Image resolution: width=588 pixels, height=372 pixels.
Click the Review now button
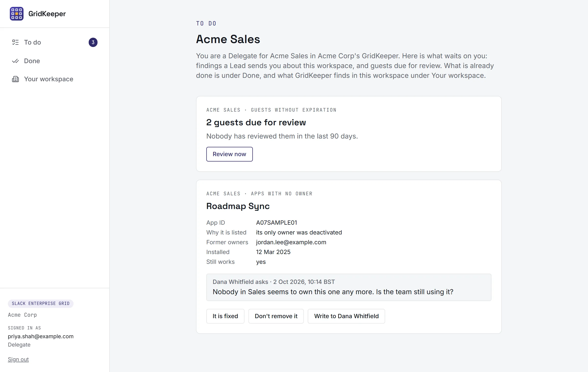pyautogui.click(x=229, y=154)
